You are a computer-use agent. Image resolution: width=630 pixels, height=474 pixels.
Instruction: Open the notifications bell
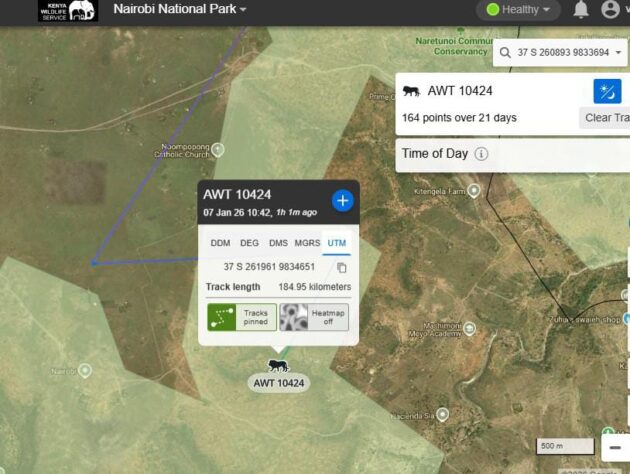coord(581,10)
